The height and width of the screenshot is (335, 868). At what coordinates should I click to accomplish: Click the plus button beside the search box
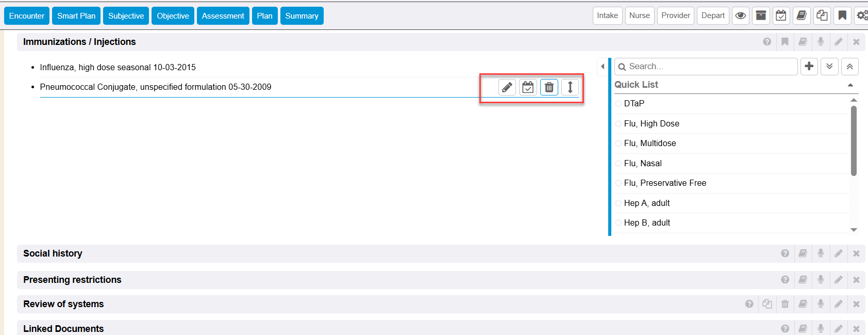coord(809,67)
